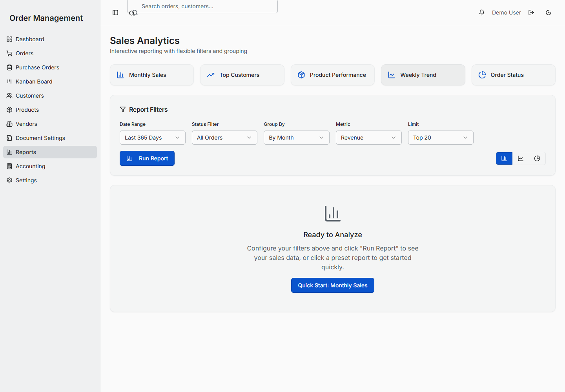
Task: Click the Demo User name
Action: pos(507,13)
